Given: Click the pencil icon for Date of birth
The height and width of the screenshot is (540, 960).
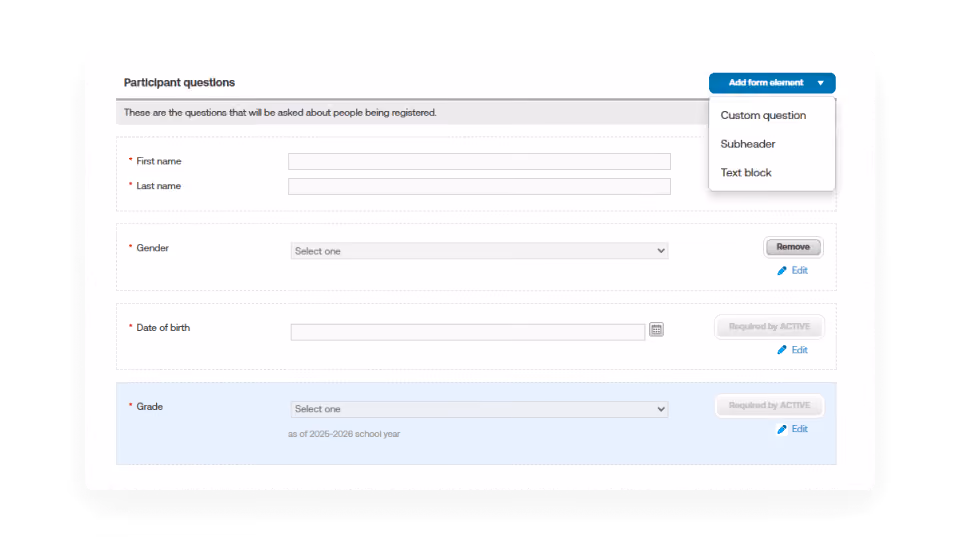Looking at the screenshot, I should 782,350.
